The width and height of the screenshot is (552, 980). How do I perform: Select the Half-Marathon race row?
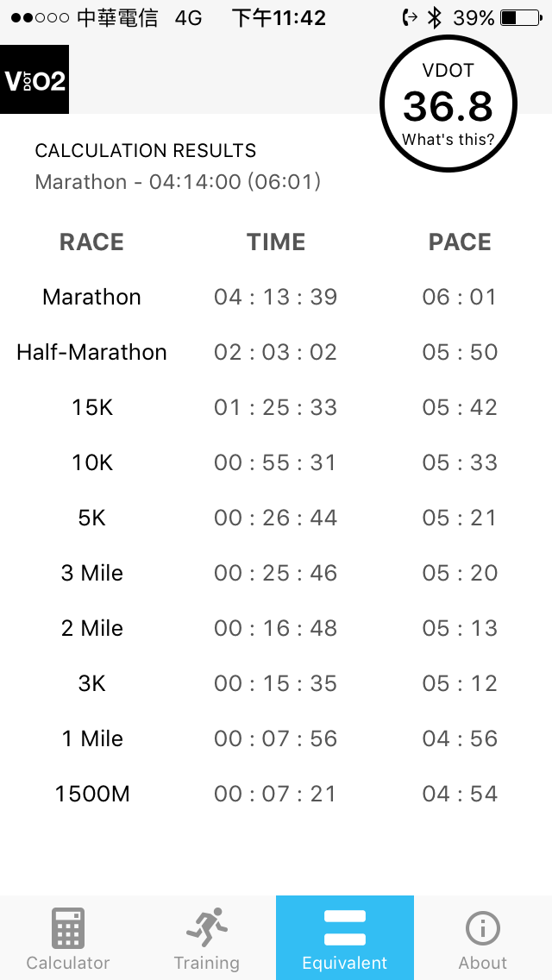point(276,352)
